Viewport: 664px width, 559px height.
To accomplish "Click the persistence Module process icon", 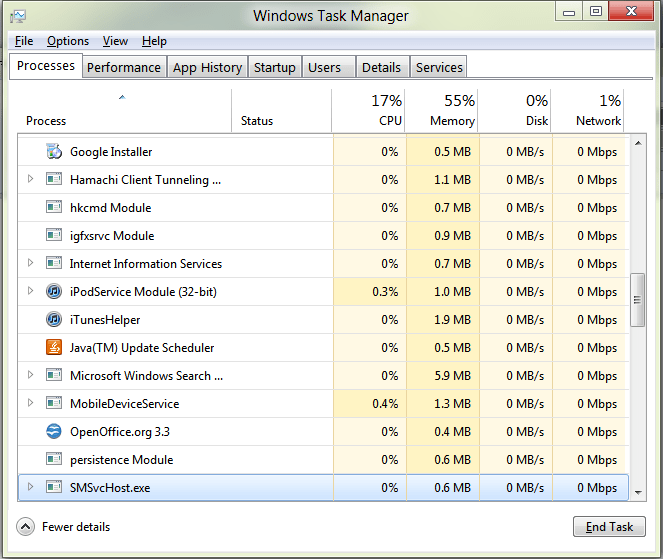I will 54,459.
